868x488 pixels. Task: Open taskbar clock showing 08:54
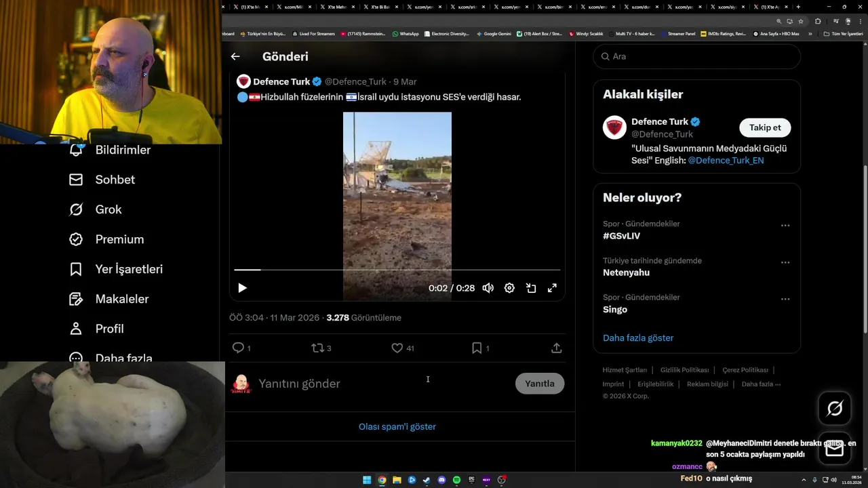pyautogui.click(x=851, y=480)
